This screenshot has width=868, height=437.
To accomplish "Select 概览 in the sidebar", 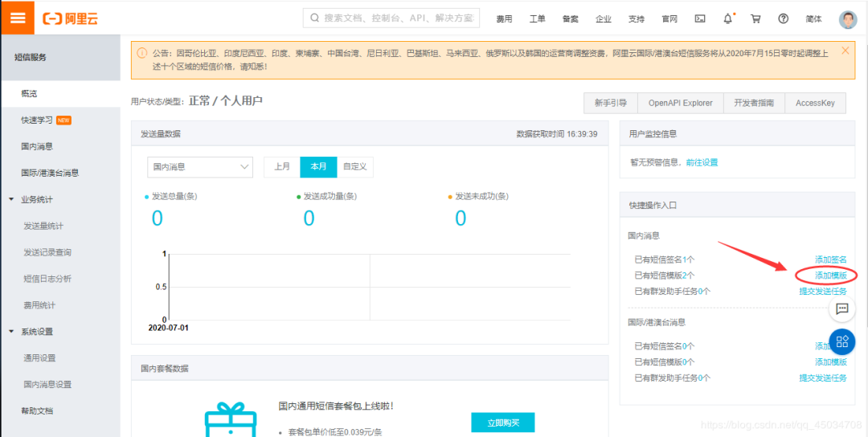I will 59,93.
